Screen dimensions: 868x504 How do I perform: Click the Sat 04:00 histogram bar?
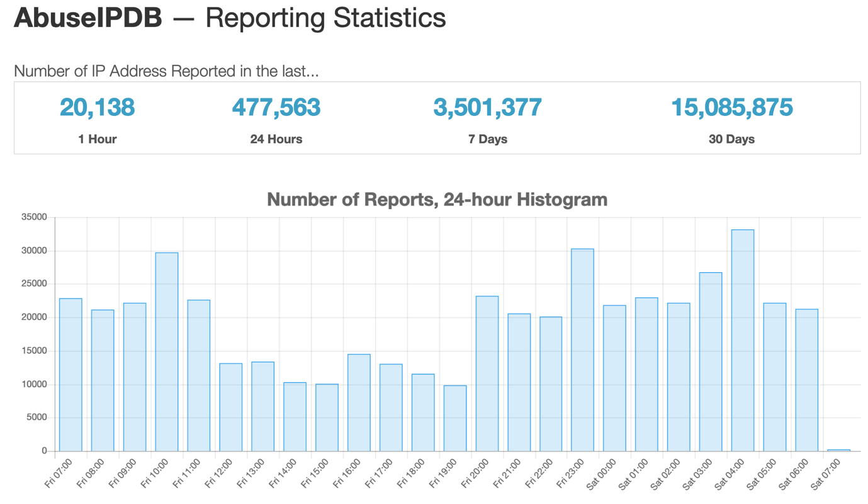pos(743,340)
